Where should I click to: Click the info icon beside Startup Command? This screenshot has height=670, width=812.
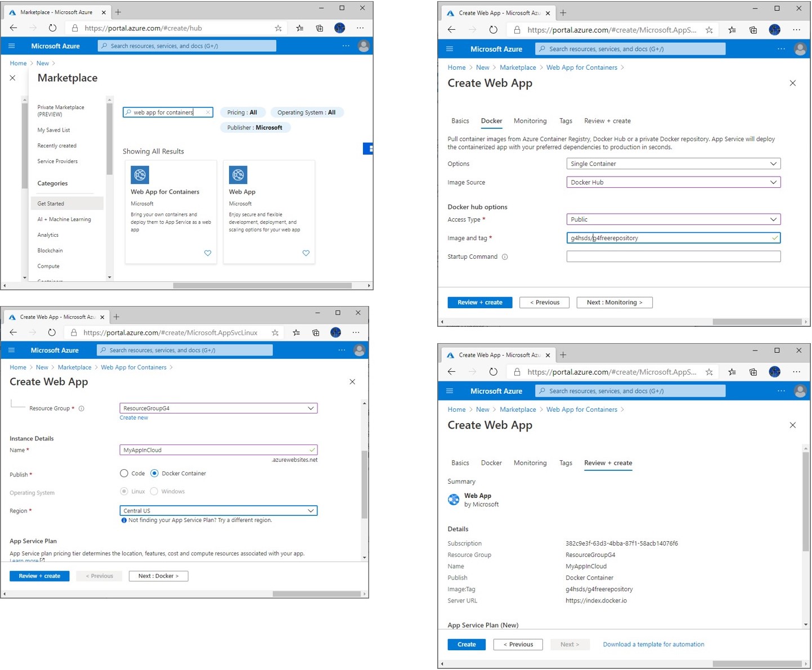(x=505, y=257)
